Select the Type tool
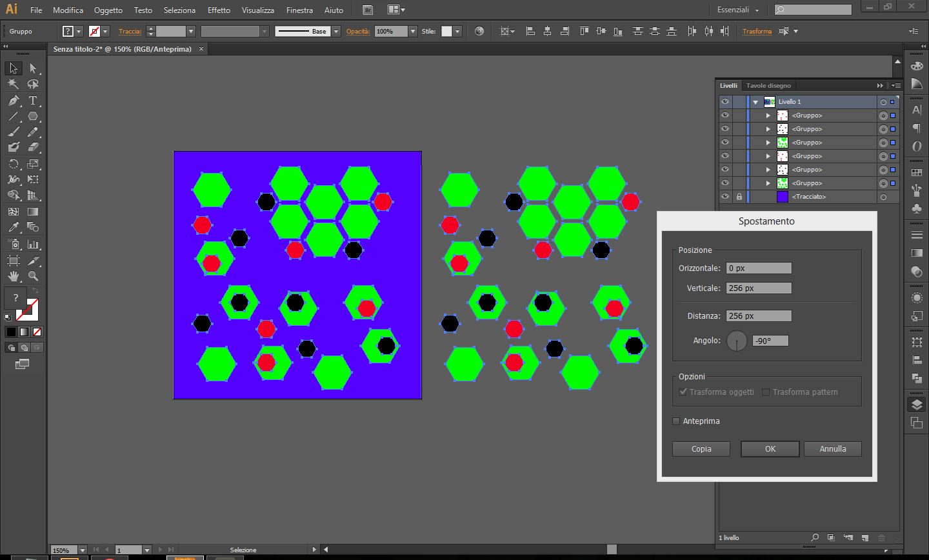Image resolution: width=929 pixels, height=560 pixels. pos(33,101)
